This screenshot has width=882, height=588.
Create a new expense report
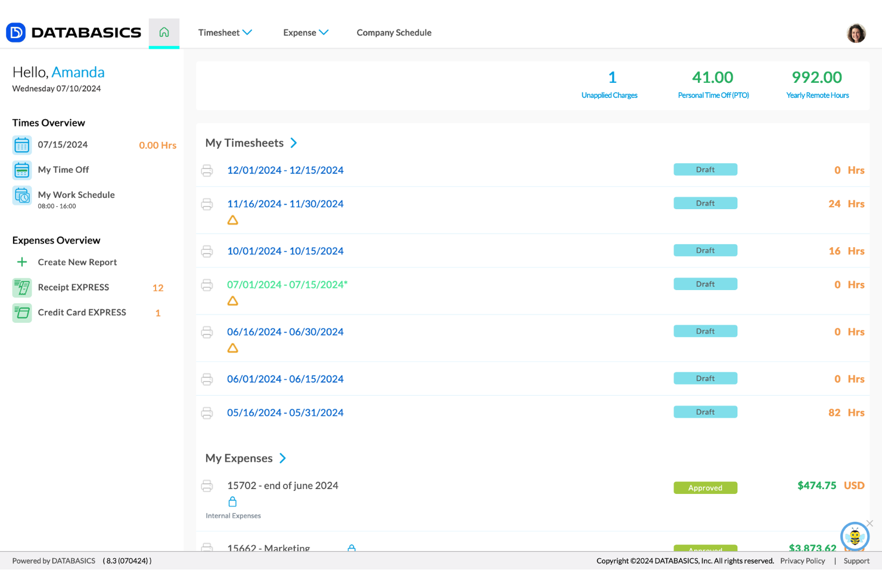click(77, 262)
